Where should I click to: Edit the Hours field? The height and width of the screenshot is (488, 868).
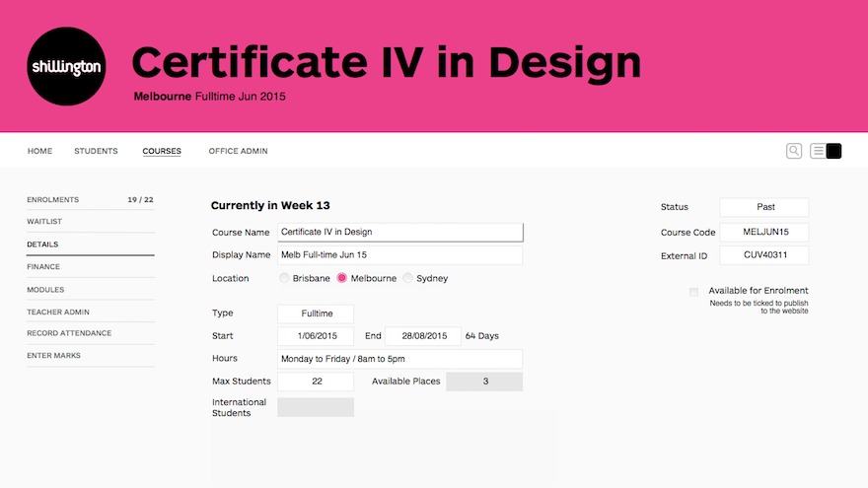(399, 359)
